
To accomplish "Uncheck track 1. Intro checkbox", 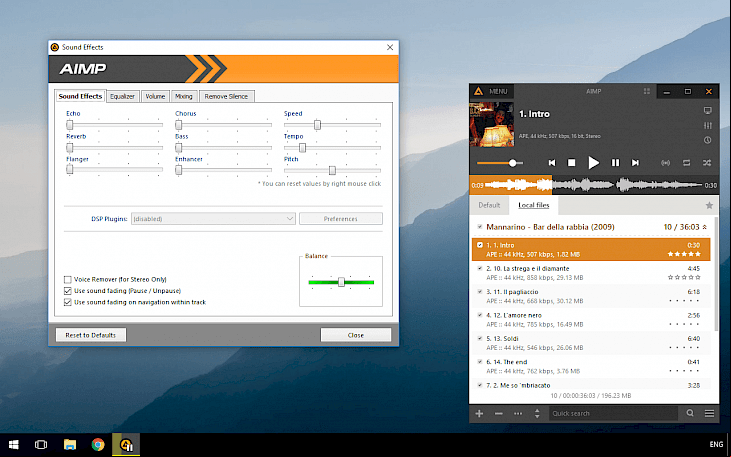I will coord(480,245).
